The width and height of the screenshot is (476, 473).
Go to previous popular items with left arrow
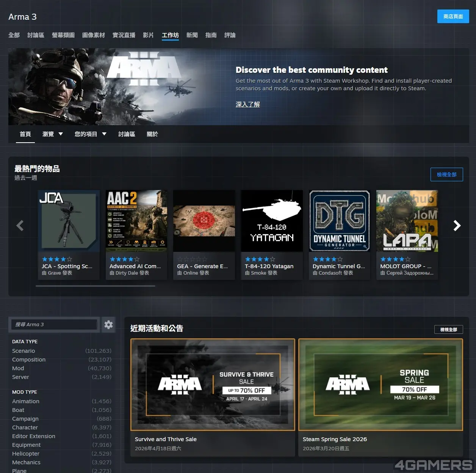point(20,226)
